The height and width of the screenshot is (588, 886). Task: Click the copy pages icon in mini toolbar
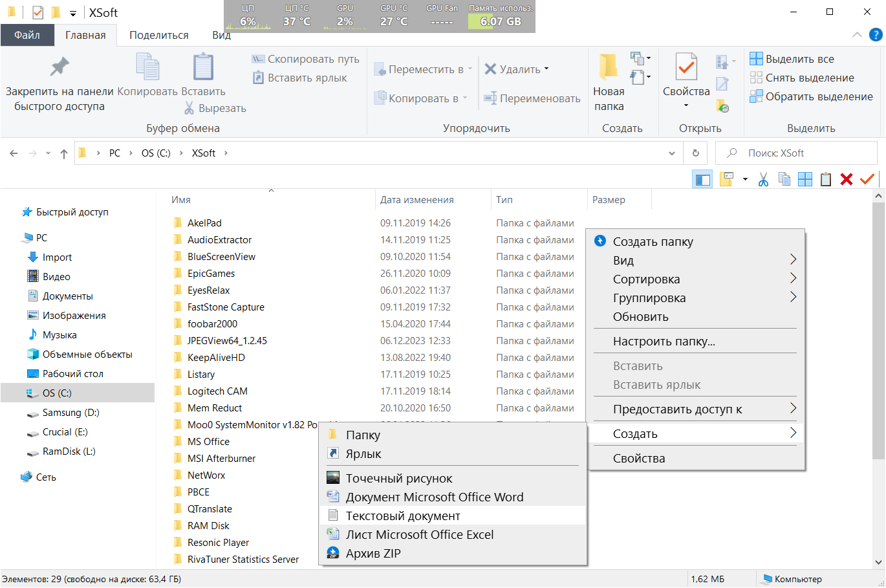[784, 179]
